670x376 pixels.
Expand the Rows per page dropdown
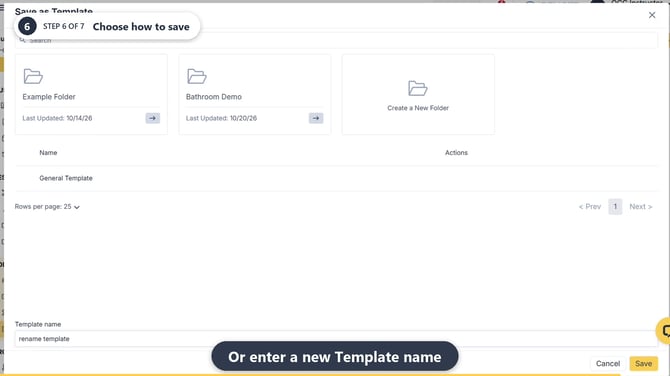(47, 207)
